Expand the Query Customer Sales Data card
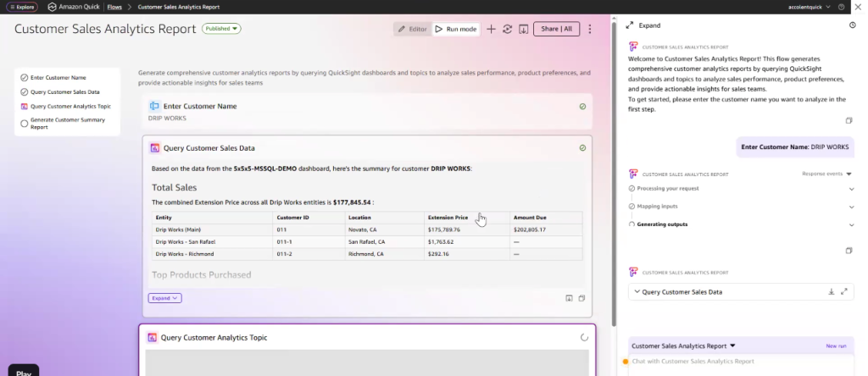 165,298
